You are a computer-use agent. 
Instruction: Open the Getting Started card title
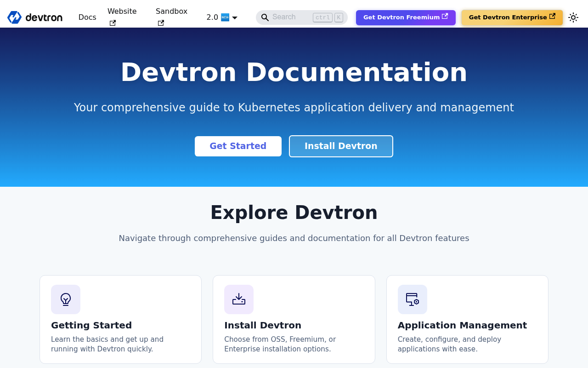click(91, 325)
